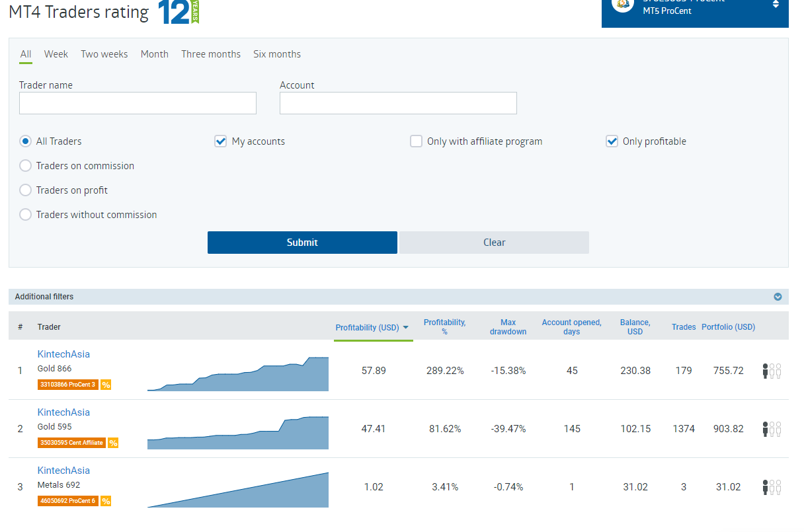Select Traders on commission radio button
The image size is (804, 532).
coord(26,166)
